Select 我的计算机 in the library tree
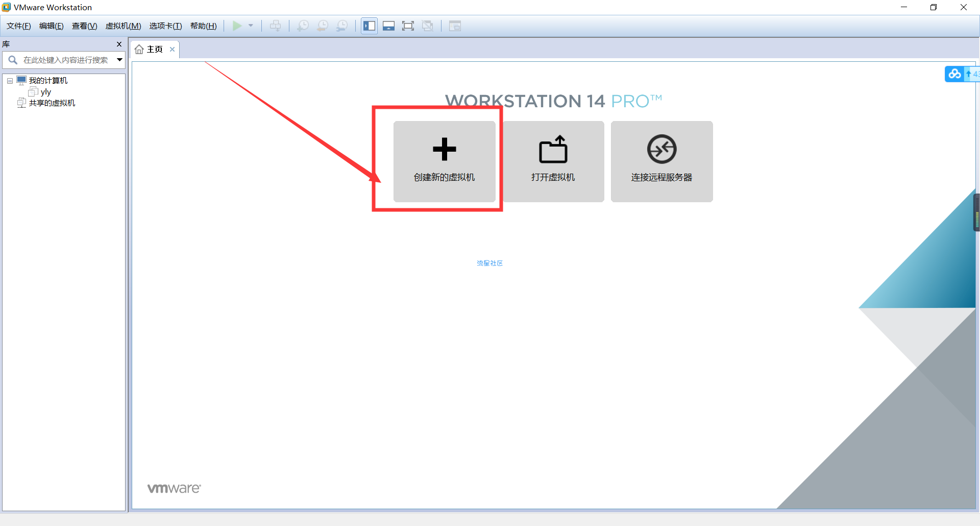The height and width of the screenshot is (526, 980). (x=48, y=81)
